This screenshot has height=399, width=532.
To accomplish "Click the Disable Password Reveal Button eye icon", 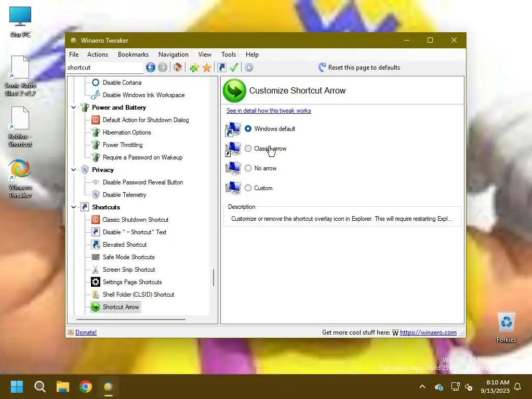I will pos(96,182).
